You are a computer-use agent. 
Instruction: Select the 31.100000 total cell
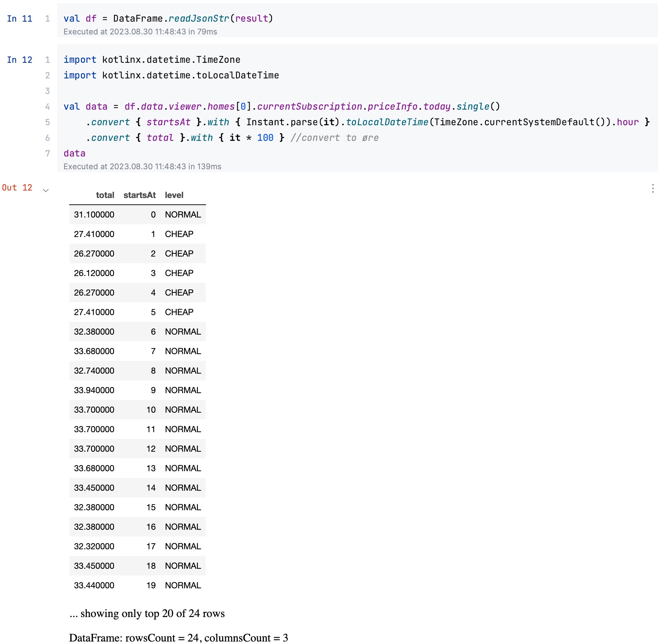click(94, 215)
